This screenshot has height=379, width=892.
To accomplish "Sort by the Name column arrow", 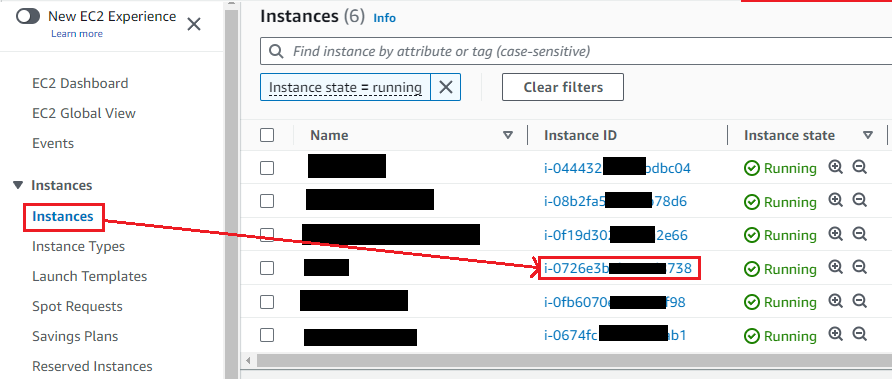I will 508,135.
